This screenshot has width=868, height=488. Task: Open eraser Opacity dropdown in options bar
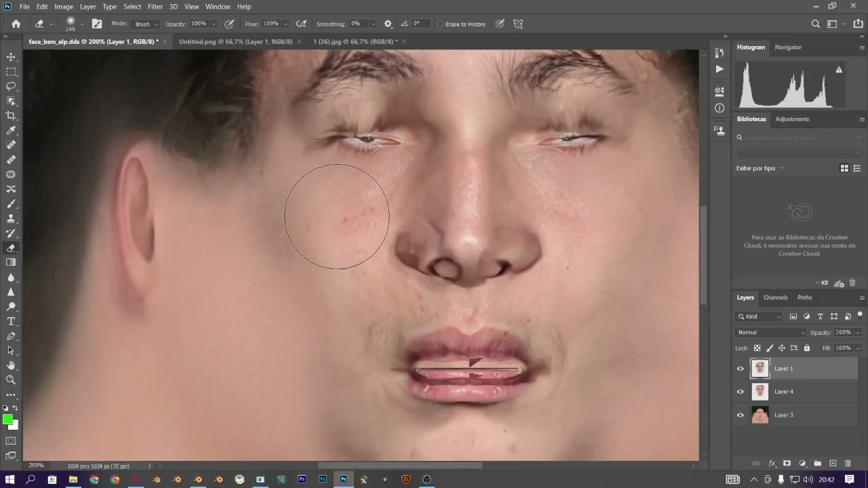pos(214,24)
